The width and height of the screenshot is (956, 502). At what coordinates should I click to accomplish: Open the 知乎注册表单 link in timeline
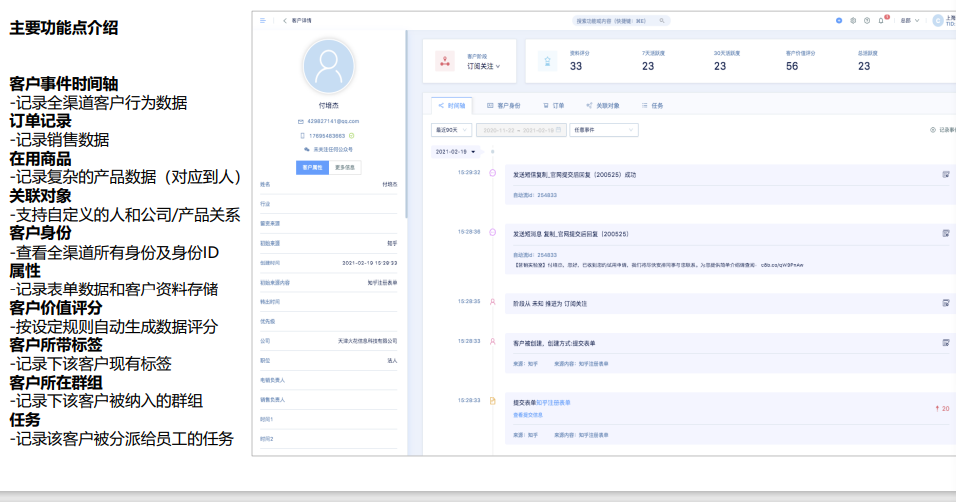[x=553, y=402]
